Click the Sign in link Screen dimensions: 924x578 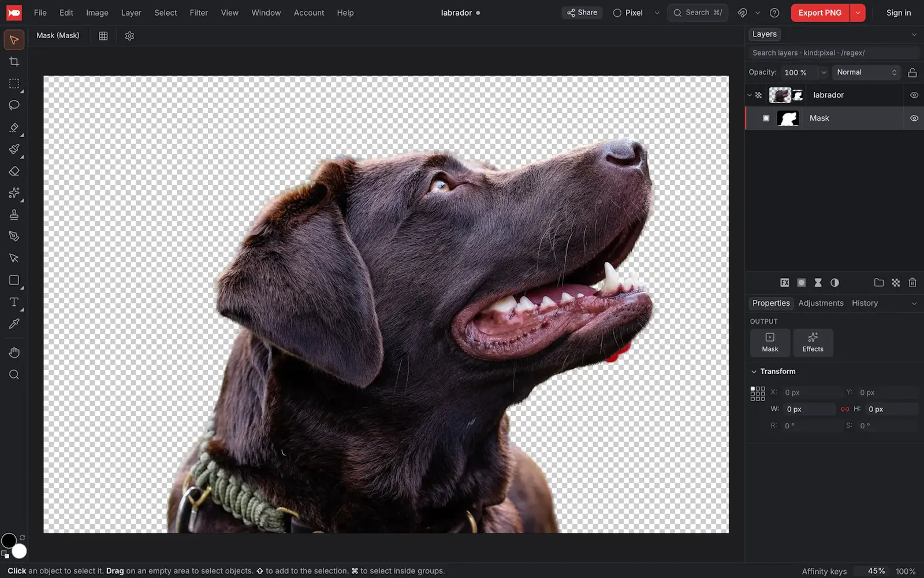click(898, 13)
